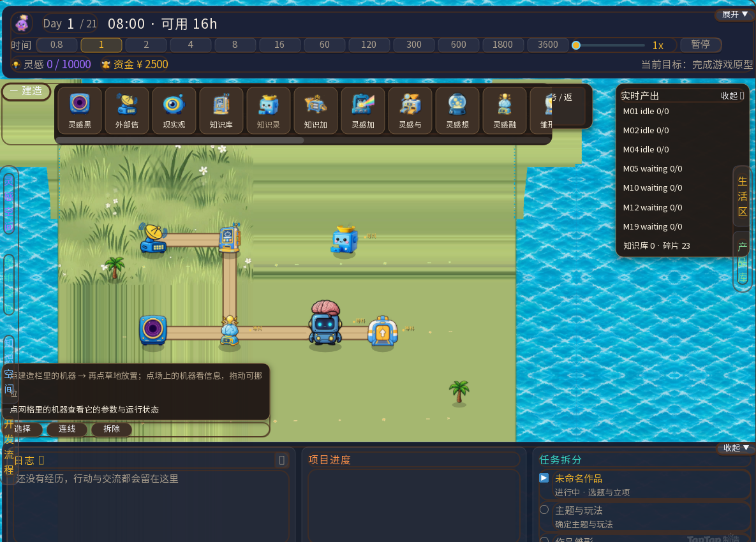Click the 资金 ¥ 2500 funds display
The image size is (756, 542).
(x=135, y=64)
